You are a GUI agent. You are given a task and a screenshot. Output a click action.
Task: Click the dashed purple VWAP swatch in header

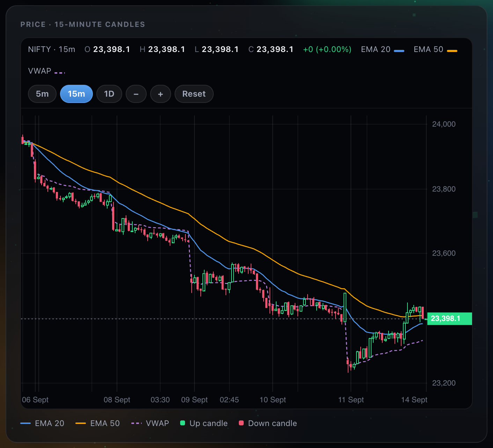coord(60,73)
